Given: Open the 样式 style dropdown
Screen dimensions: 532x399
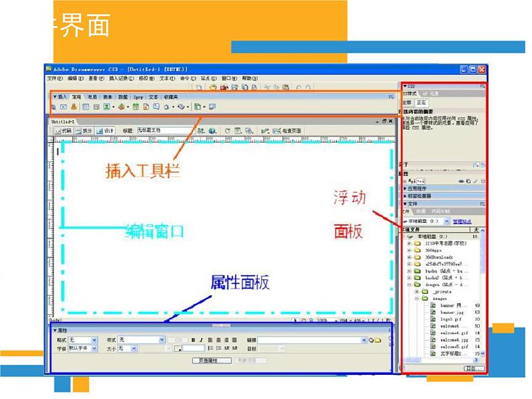Looking at the screenshot, I should click(141, 339).
